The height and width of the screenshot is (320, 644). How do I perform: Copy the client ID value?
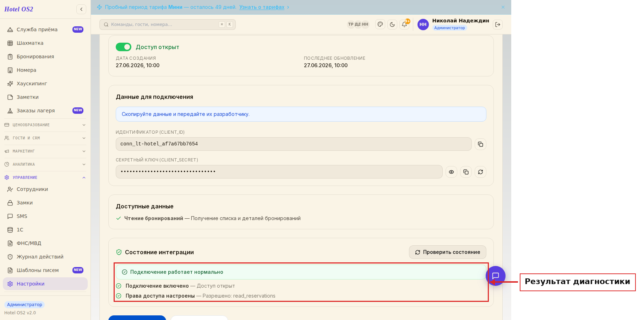(480, 144)
